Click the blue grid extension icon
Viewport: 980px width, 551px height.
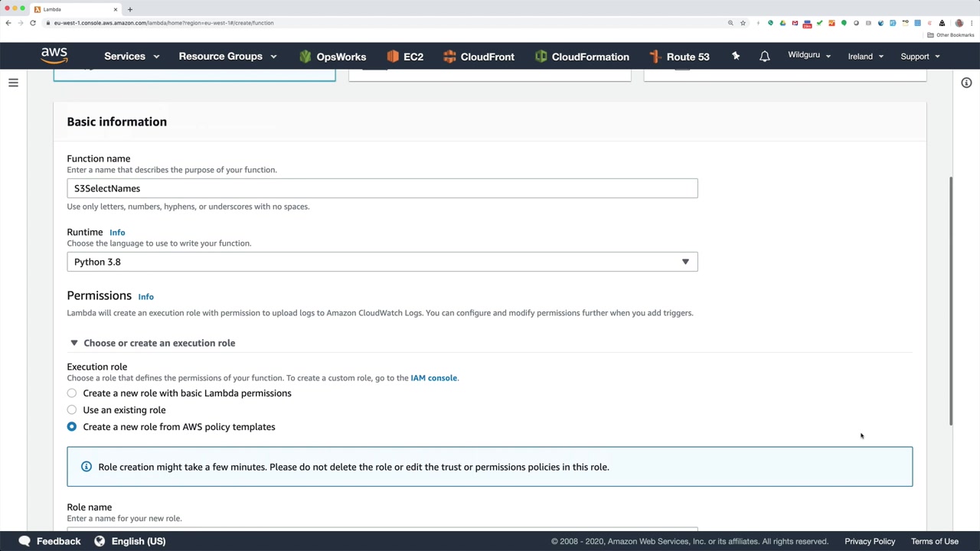coord(917,23)
